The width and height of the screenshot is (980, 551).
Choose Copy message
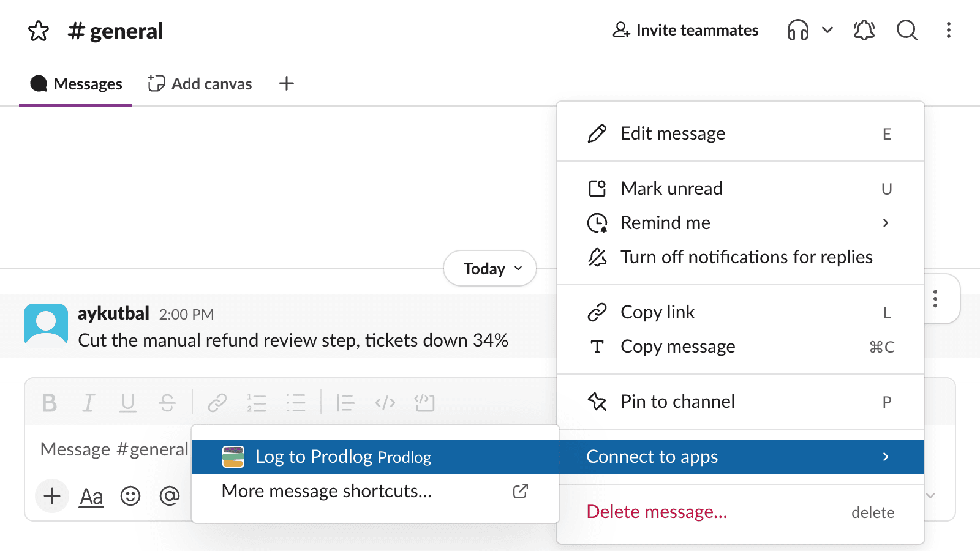tap(740, 347)
